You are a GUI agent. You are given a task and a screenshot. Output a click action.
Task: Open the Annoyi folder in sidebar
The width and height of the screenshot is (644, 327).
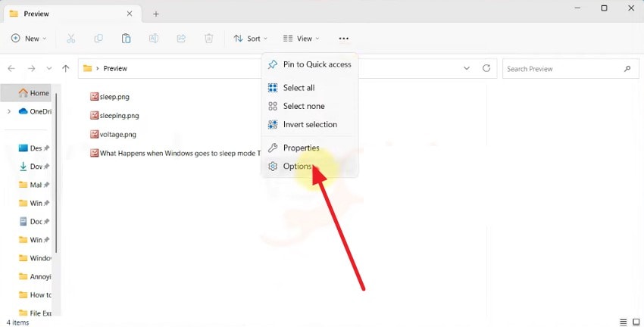(36, 276)
